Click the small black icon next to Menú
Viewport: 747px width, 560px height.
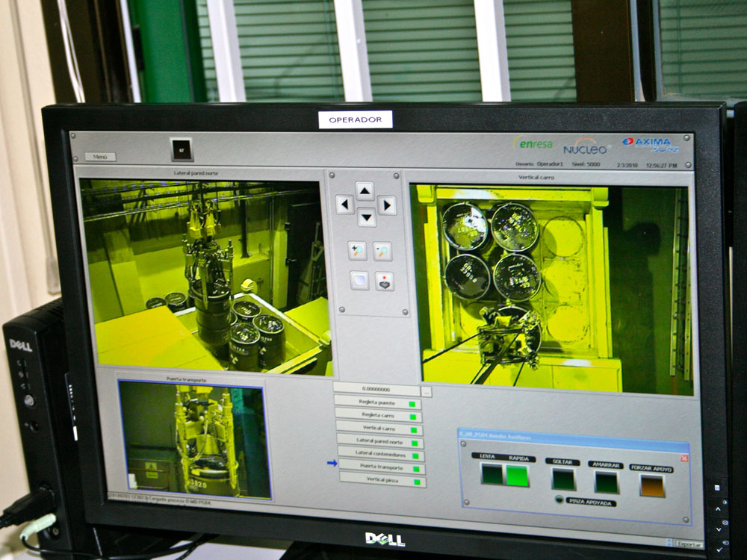point(181,149)
